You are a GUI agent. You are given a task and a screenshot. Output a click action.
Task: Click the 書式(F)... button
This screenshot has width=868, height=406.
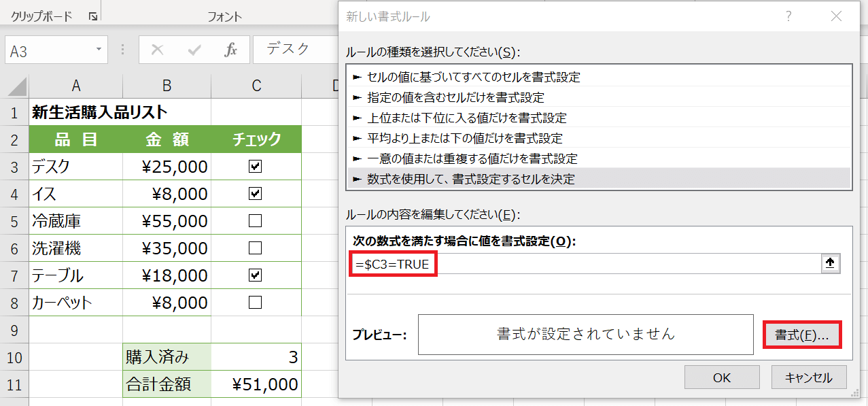[x=803, y=335]
